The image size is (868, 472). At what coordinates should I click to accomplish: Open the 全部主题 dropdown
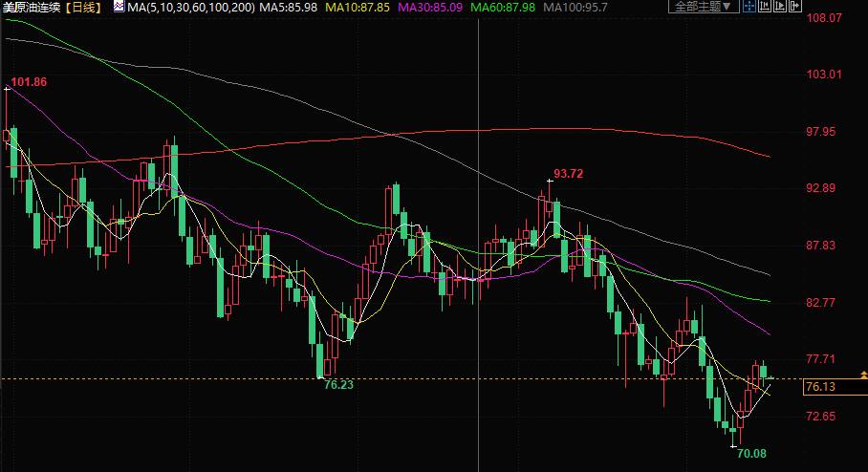(x=705, y=7)
